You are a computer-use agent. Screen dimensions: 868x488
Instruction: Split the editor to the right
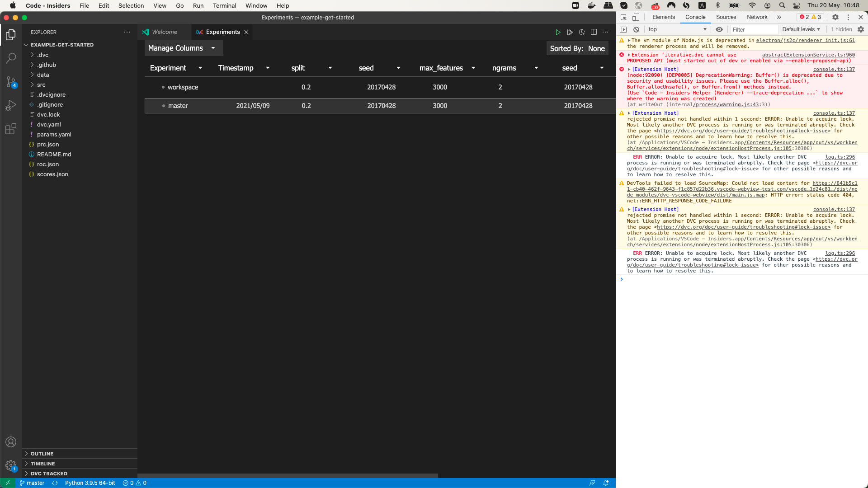coord(594,32)
